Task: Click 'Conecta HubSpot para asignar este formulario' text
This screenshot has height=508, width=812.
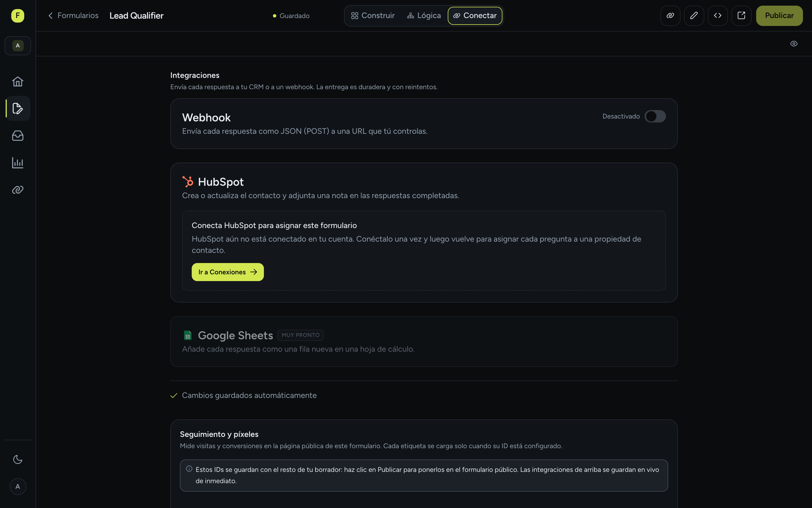Action: pyautogui.click(x=274, y=225)
